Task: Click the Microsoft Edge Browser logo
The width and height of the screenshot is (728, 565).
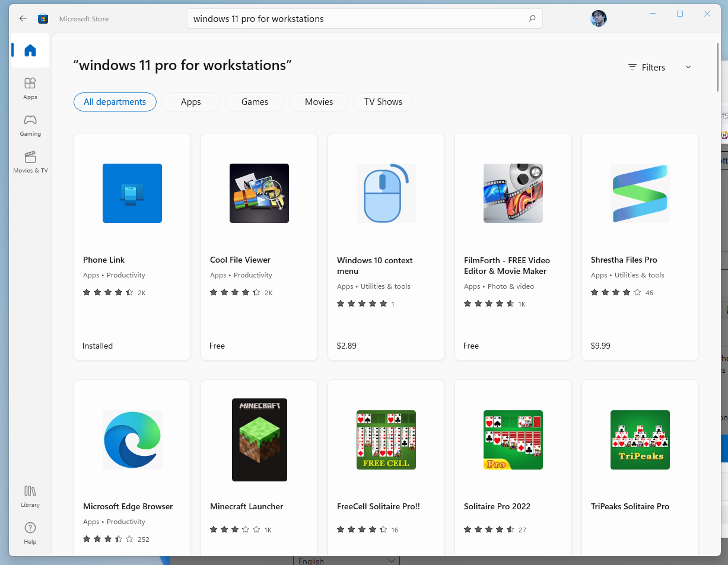Action: (132, 440)
